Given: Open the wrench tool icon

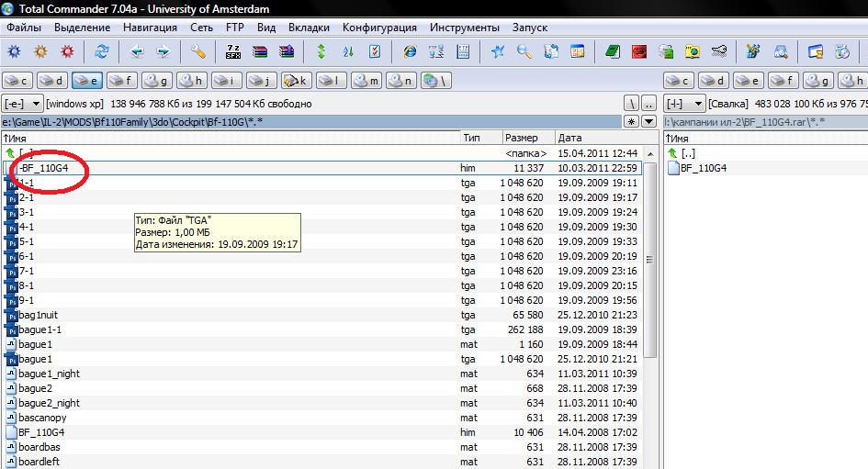Looking at the screenshot, I should [197, 52].
